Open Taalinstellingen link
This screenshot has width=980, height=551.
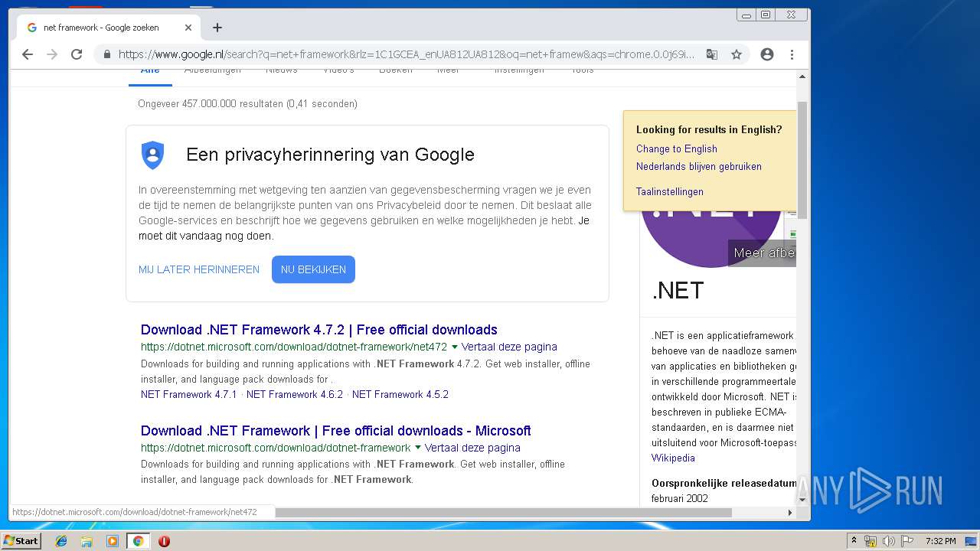(x=670, y=191)
